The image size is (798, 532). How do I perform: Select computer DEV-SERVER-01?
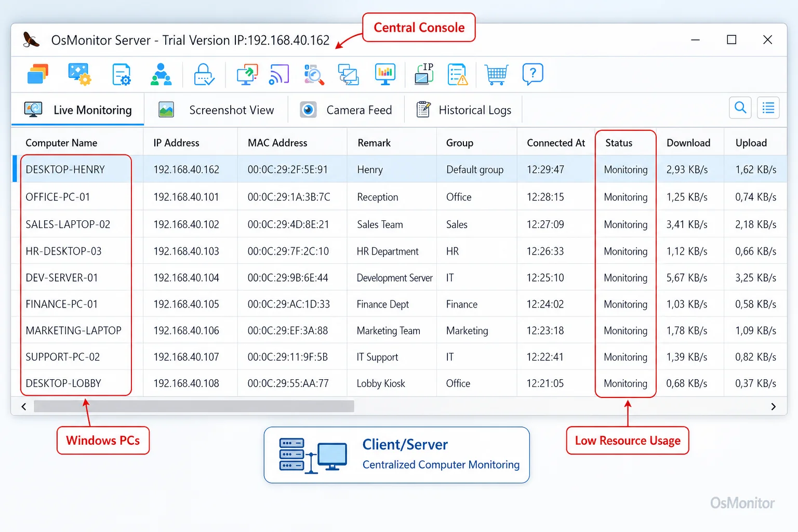coord(62,277)
